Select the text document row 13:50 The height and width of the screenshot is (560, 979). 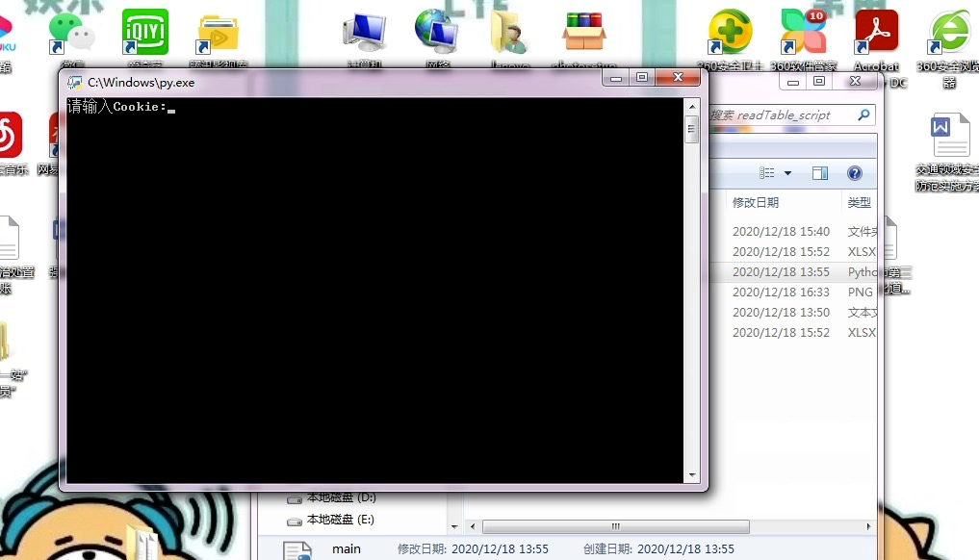(794, 312)
